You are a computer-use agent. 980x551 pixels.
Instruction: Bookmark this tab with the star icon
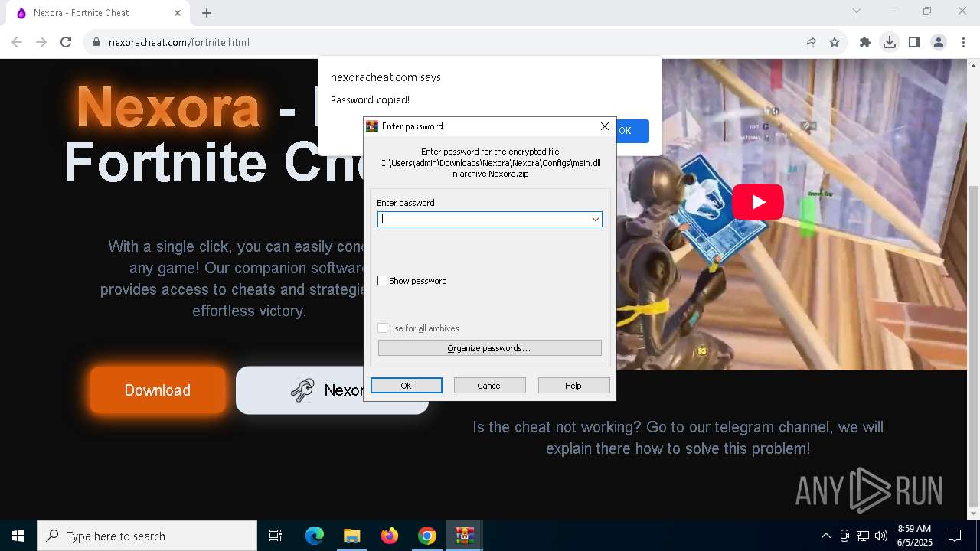tap(835, 42)
